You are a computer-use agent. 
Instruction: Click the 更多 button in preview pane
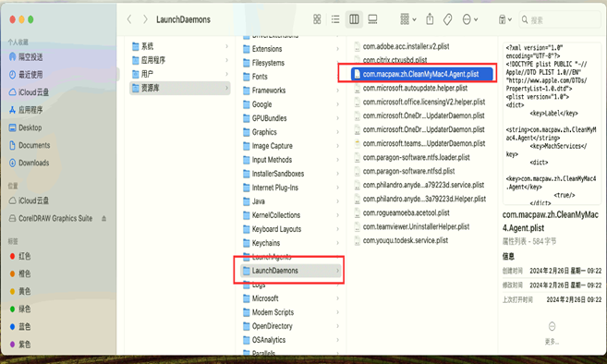552,333
